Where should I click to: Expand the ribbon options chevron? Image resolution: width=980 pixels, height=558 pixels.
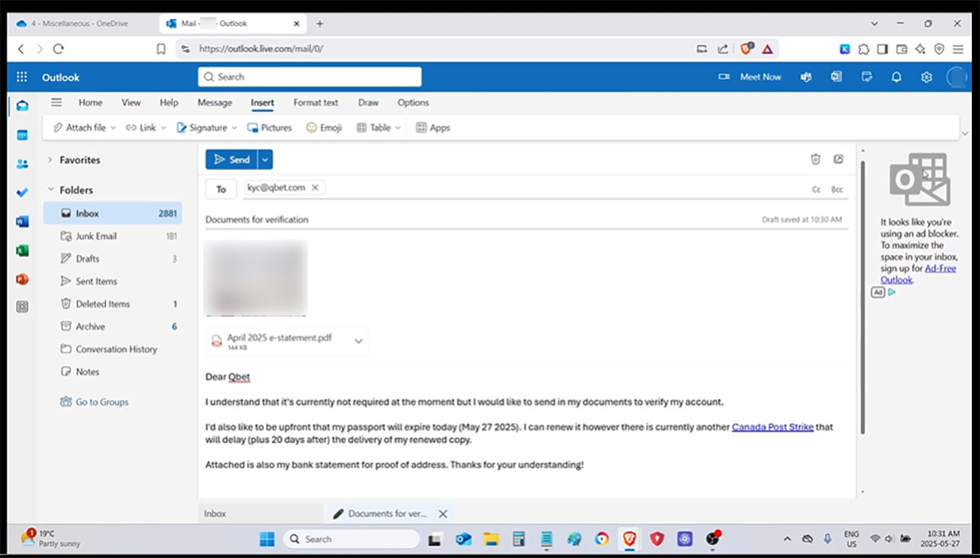click(965, 133)
